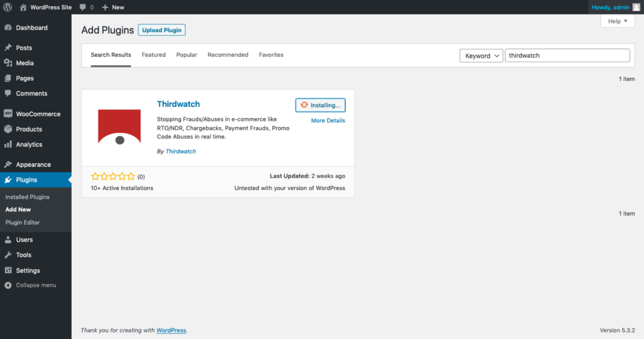Click the Products box icon
This screenshot has width=644, height=339.
point(8,129)
